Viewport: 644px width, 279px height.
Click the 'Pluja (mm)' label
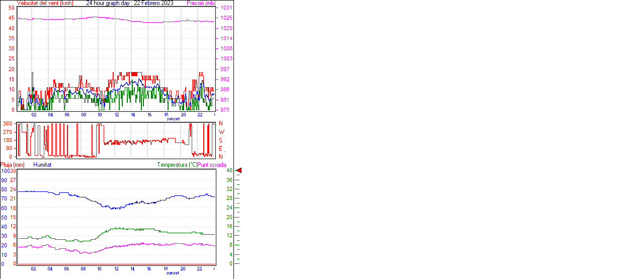[13, 165]
